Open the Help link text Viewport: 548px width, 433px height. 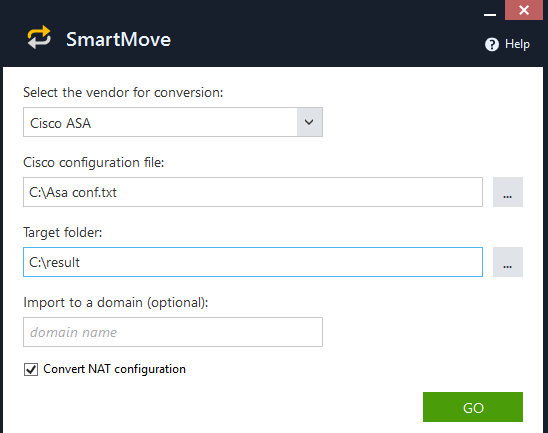coord(517,44)
